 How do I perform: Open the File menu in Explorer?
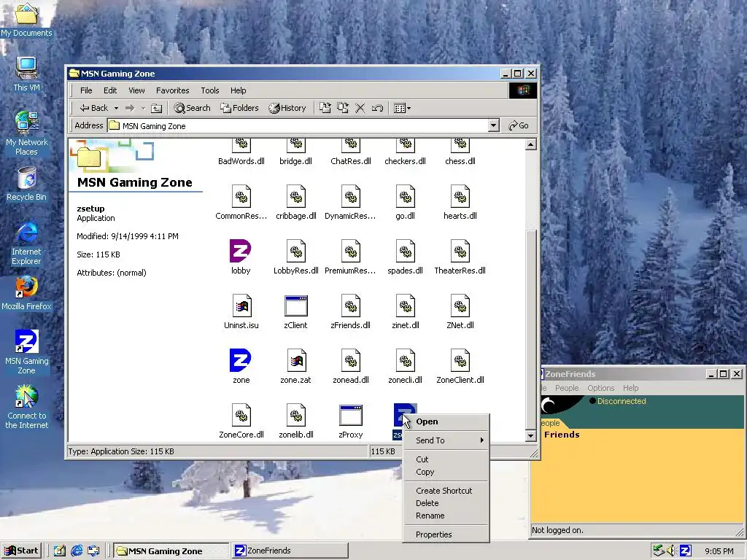(86, 90)
